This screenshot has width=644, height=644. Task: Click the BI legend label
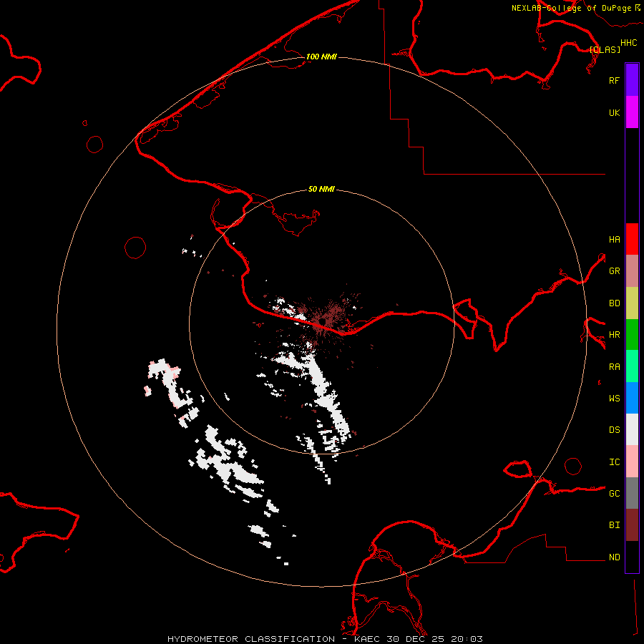click(x=614, y=525)
